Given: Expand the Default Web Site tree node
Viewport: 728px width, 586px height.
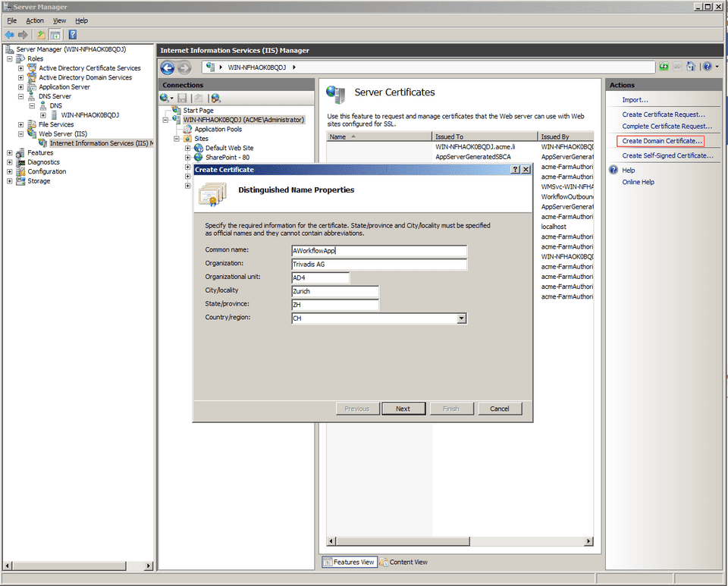Looking at the screenshot, I should (x=187, y=148).
